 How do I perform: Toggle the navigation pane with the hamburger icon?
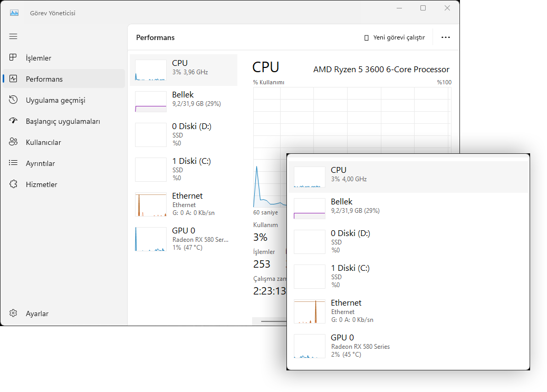pyautogui.click(x=13, y=36)
